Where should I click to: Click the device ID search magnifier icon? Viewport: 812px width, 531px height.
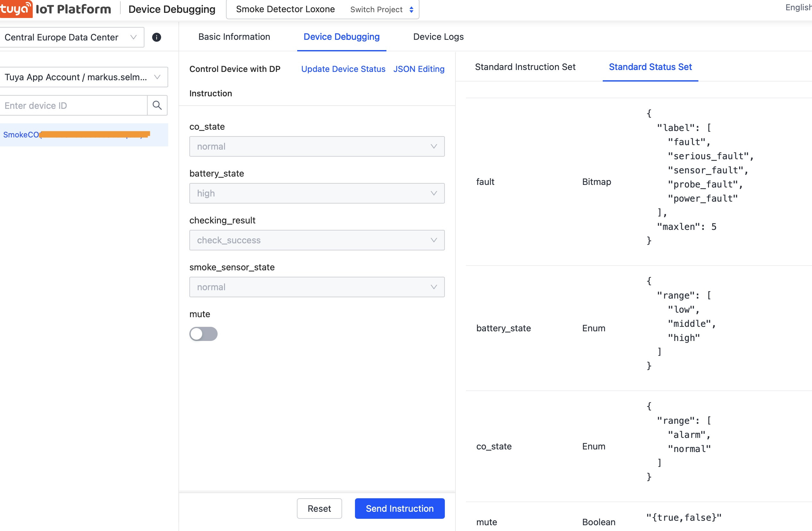tap(157, 105)
